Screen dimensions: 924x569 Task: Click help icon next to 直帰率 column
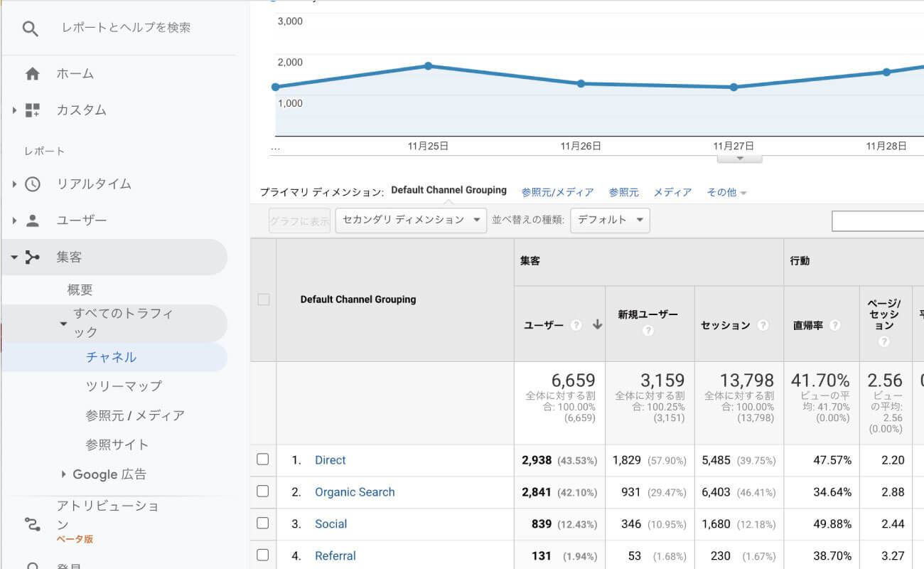(x=834, y=325)
